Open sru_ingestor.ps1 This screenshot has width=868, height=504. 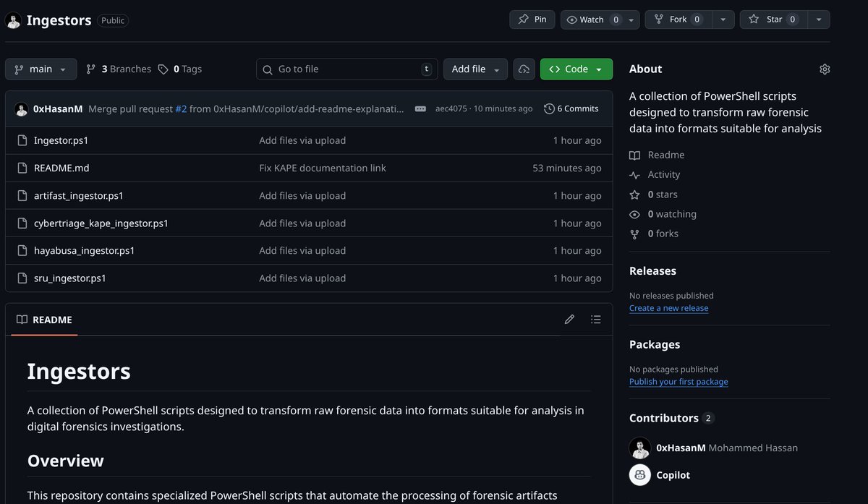(x=70, y=278)
